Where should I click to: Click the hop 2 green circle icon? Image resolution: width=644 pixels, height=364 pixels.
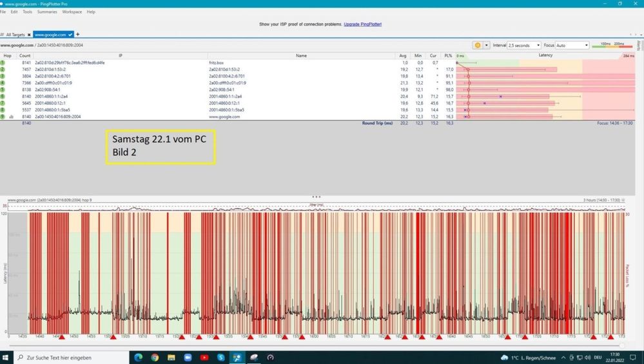pos(3,70)
